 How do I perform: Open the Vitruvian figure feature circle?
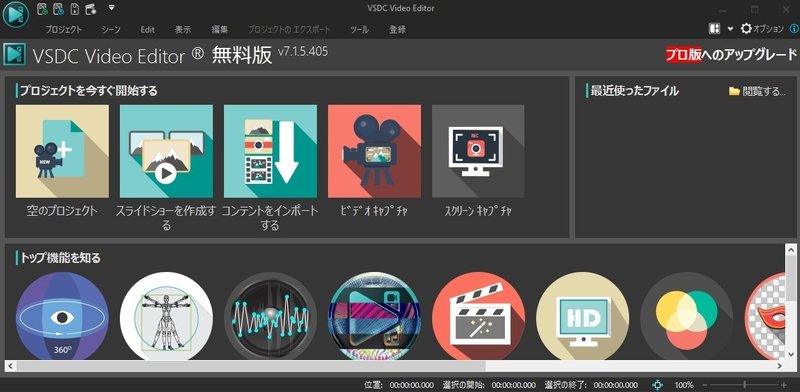tap(166, 316)
